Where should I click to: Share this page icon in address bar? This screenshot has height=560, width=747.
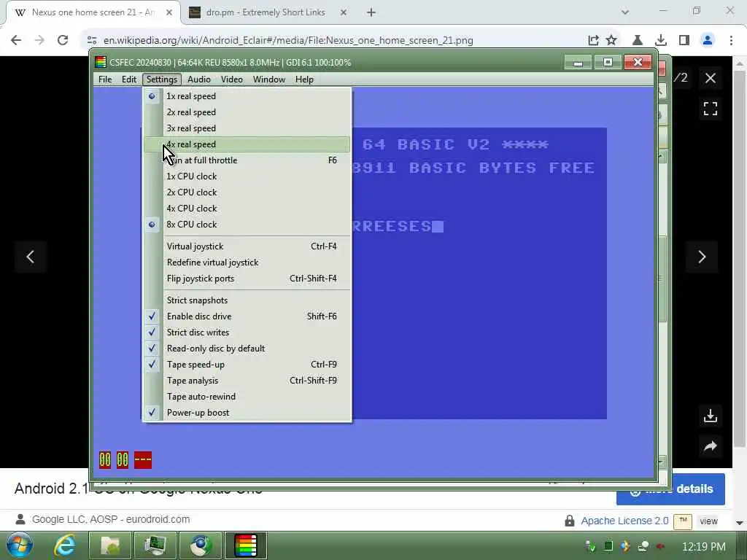593,41
